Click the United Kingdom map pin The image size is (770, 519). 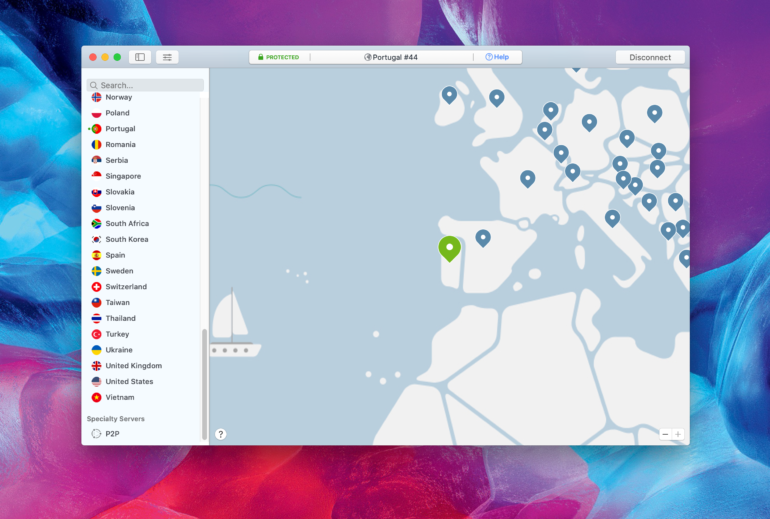coord(496,98)
